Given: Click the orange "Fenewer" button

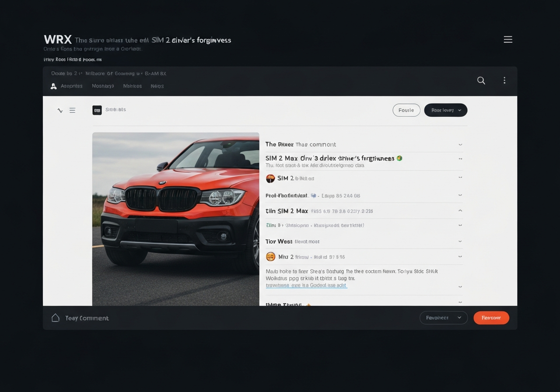Looking at the screenshot, I should 491,318.
